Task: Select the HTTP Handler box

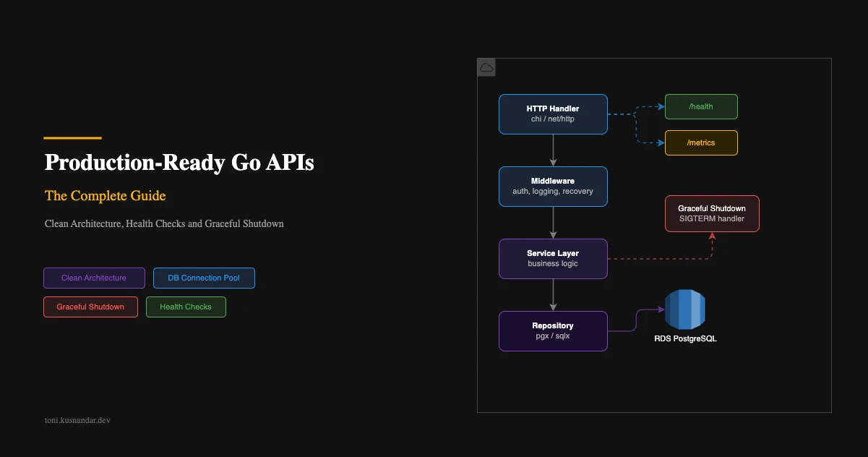Action: [553, 114]
